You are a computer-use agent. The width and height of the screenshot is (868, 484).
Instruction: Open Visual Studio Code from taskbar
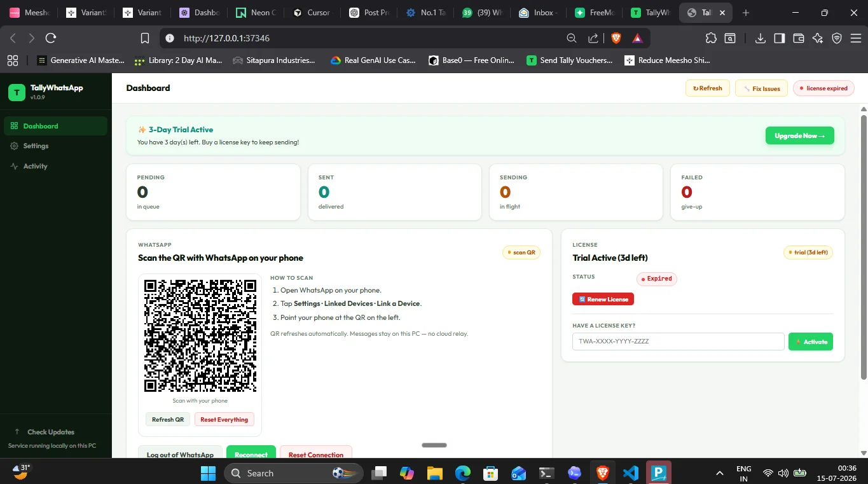click(x=630, y=473)
